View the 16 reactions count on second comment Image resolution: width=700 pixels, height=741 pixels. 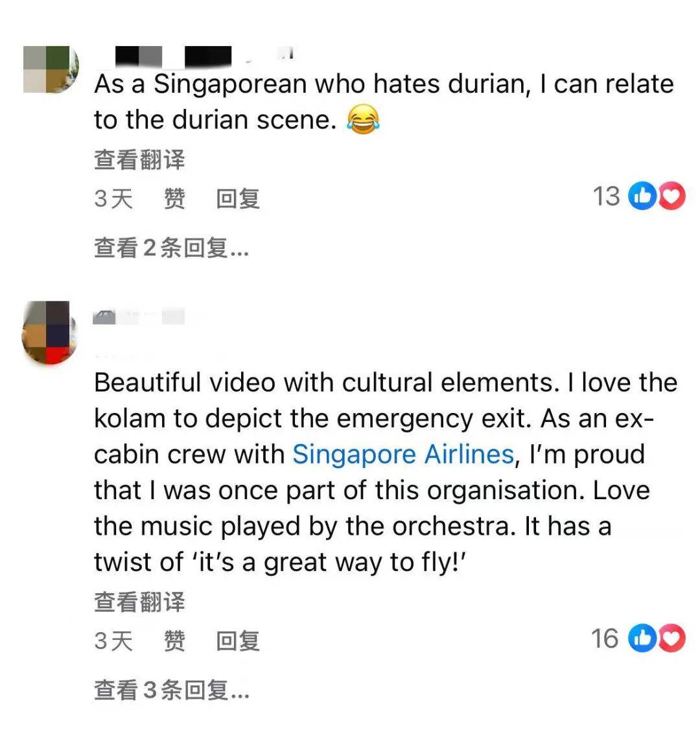[x=605, y=639]
